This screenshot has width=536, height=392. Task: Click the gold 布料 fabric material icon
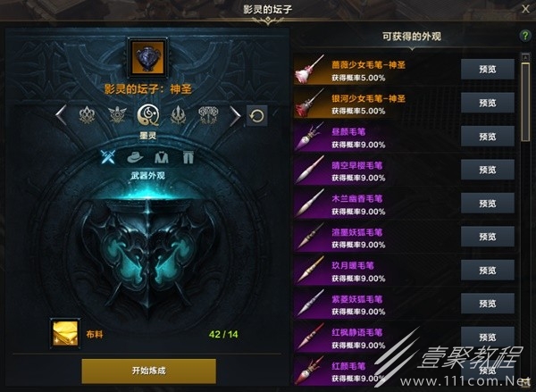(65, 334)
